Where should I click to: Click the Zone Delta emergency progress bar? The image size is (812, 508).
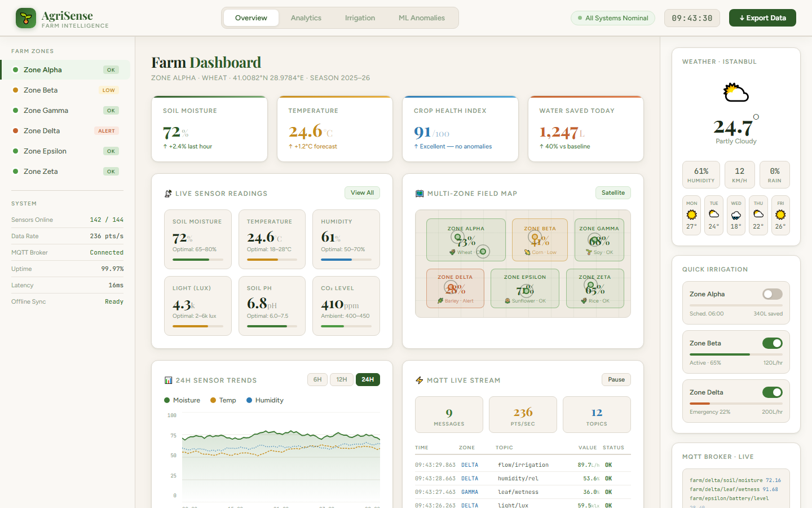(x=736, y=404)
